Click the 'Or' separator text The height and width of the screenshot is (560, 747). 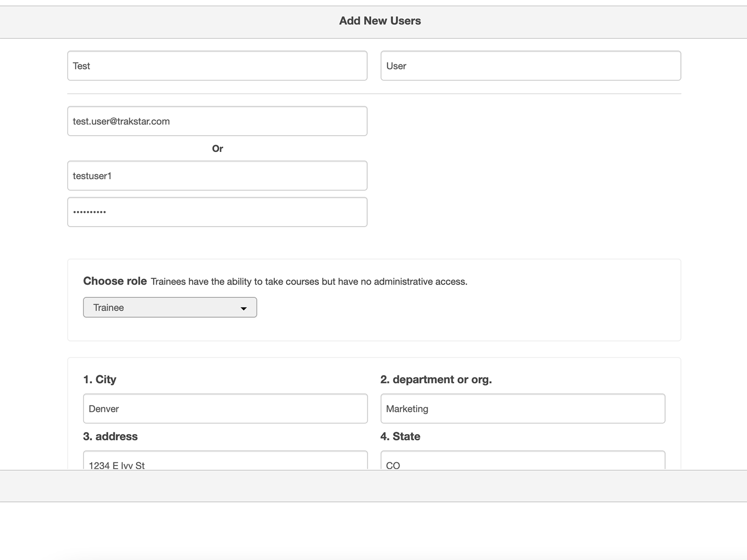coord(217,148)
